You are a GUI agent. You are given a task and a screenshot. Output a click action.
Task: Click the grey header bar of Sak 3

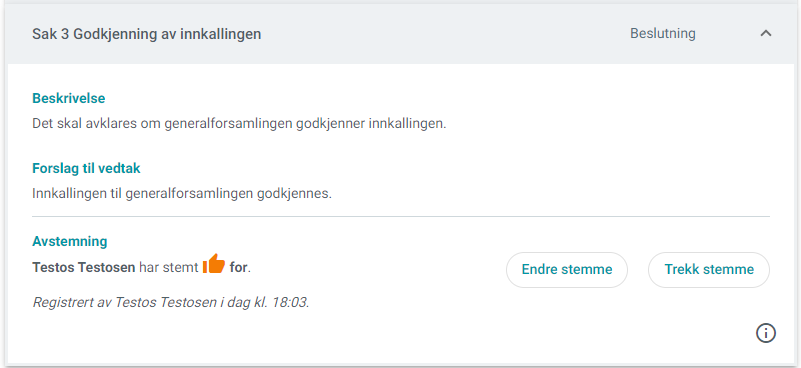[400, 34]
